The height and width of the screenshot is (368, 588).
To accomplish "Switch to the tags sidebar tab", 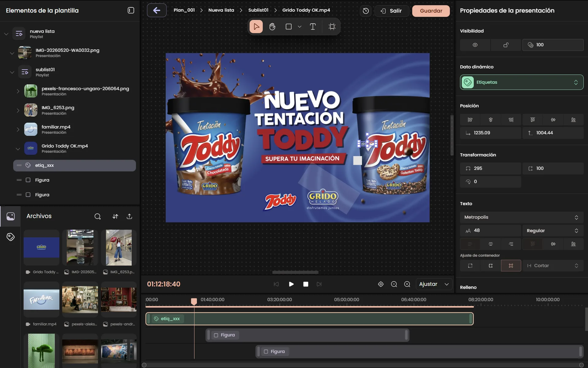I will pyautogui.click(x=10, y=237).
